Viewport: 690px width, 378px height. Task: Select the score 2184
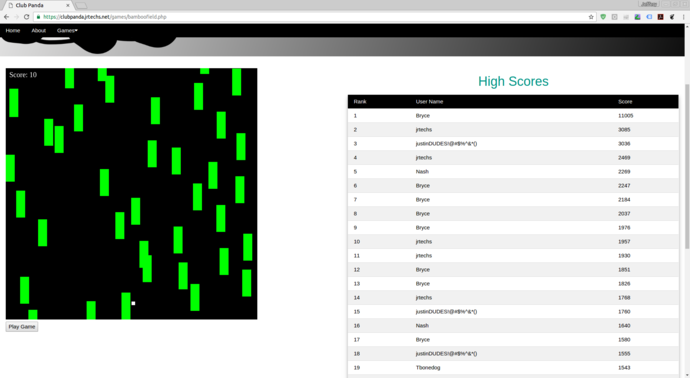click(624, 200)
